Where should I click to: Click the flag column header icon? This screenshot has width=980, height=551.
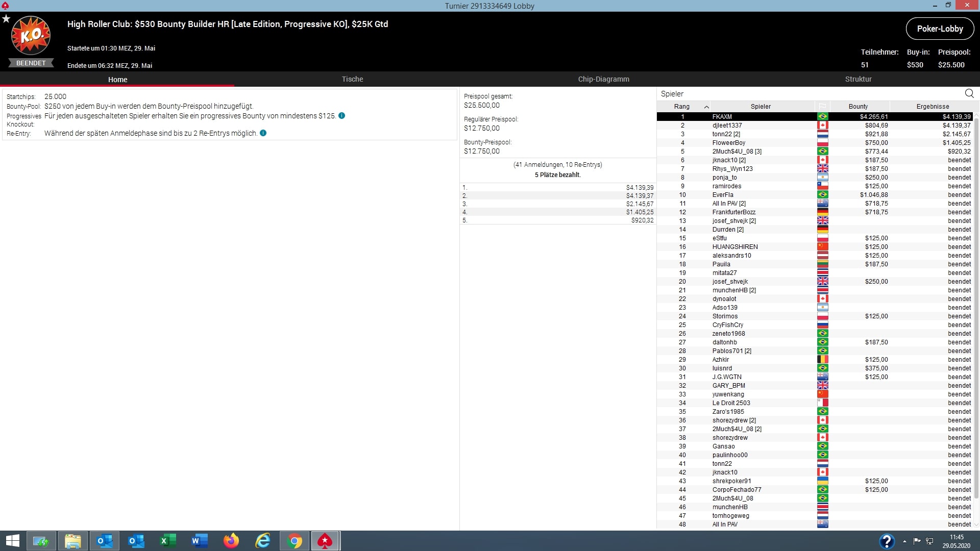pyautogui.click(x=822, y=107)
